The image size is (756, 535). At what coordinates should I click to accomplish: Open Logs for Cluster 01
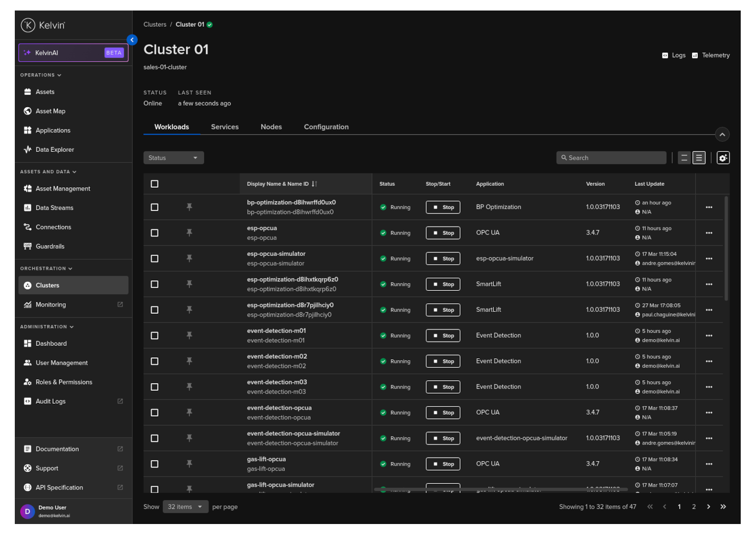[x=673, y=55]
